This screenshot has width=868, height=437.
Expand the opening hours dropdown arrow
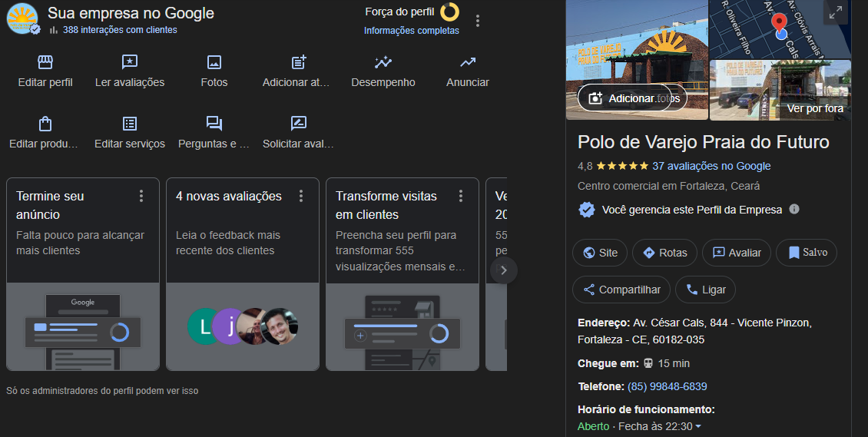[x=698, y=427]
